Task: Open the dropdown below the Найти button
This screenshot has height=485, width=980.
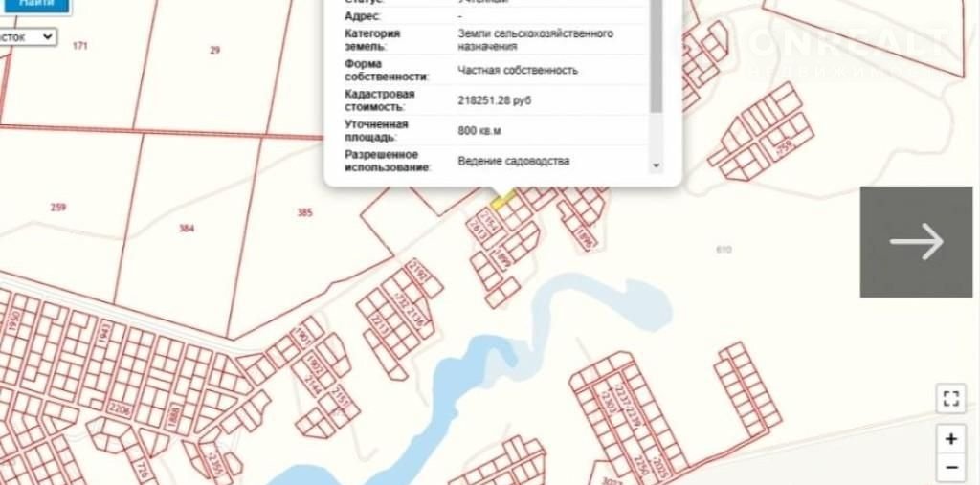Action: coord(29,37)
